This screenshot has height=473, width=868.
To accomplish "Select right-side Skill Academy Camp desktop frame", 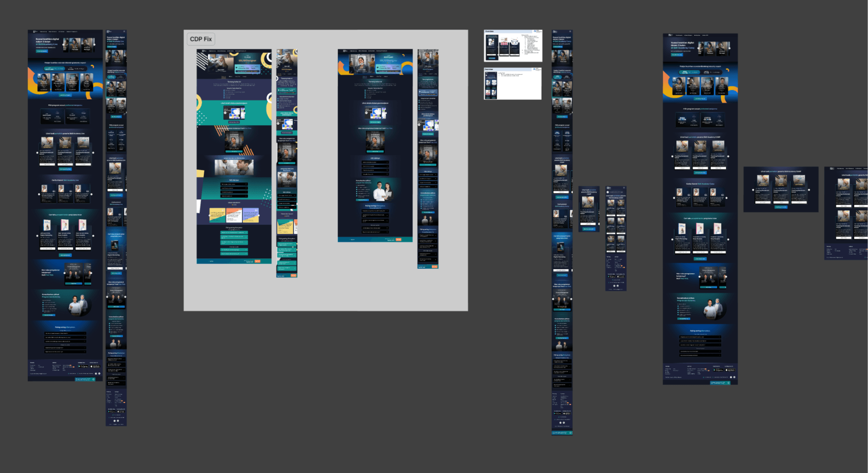I will point(700,209).
